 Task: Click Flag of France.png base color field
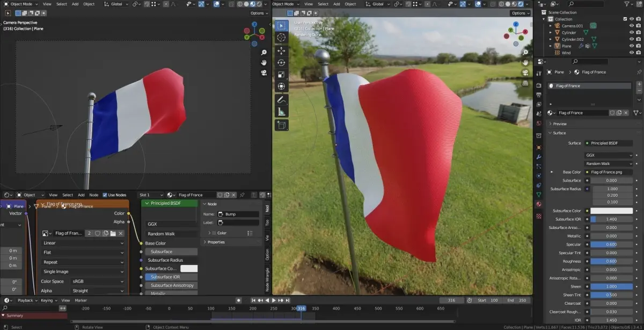(609, 172)
